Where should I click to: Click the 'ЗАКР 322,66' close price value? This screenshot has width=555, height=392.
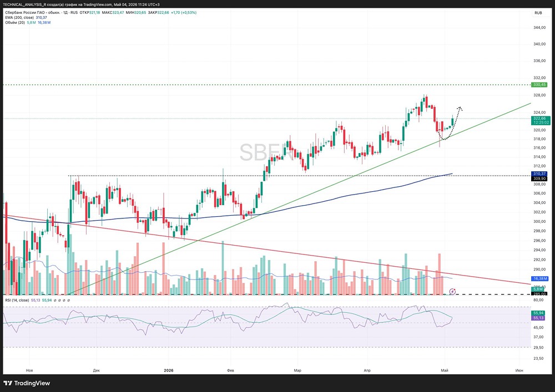point(158,13)
